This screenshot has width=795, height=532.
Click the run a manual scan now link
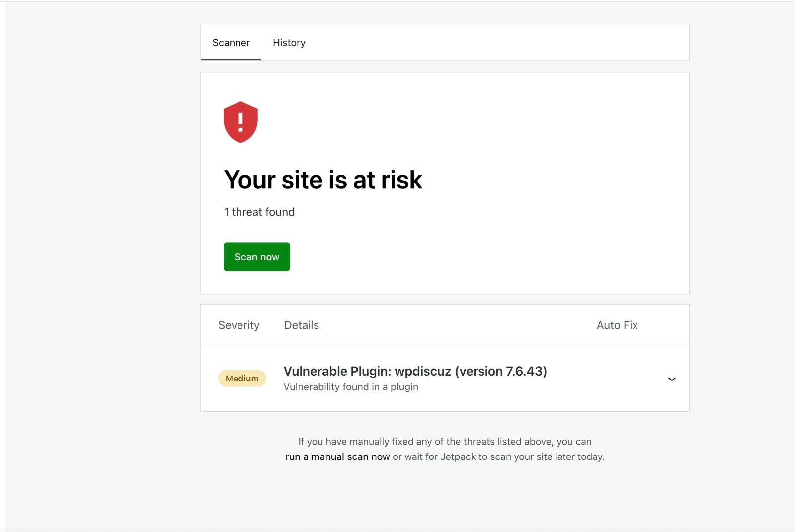337,457
